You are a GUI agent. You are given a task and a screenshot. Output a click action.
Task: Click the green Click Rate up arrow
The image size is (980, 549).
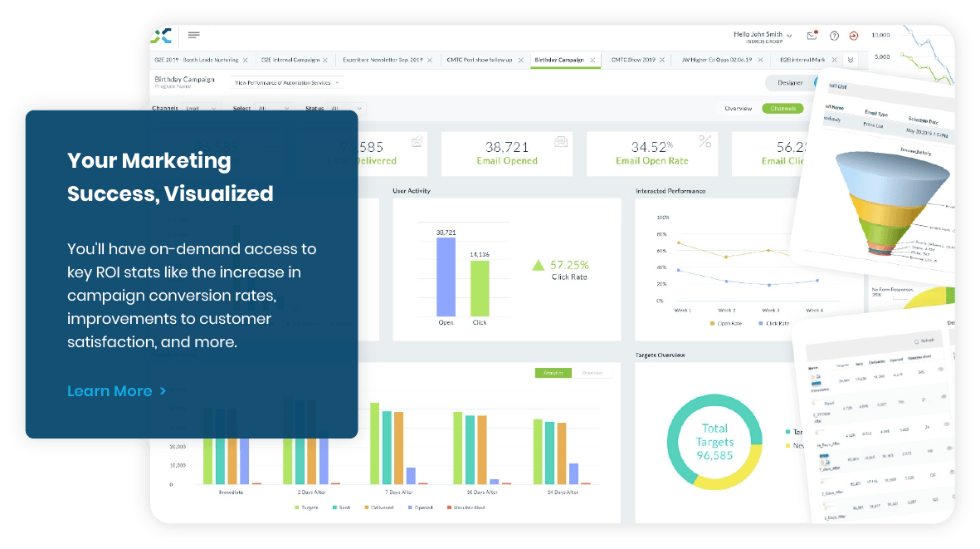538,265
